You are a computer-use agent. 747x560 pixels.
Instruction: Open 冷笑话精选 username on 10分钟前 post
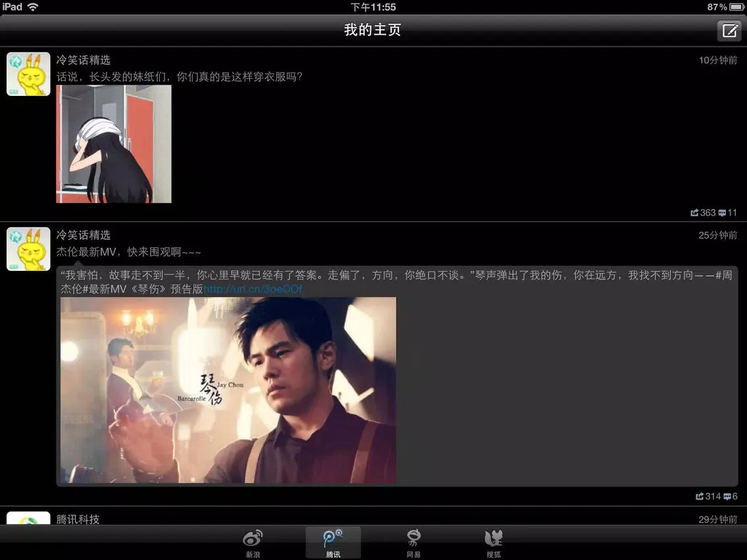coord(84,60)
